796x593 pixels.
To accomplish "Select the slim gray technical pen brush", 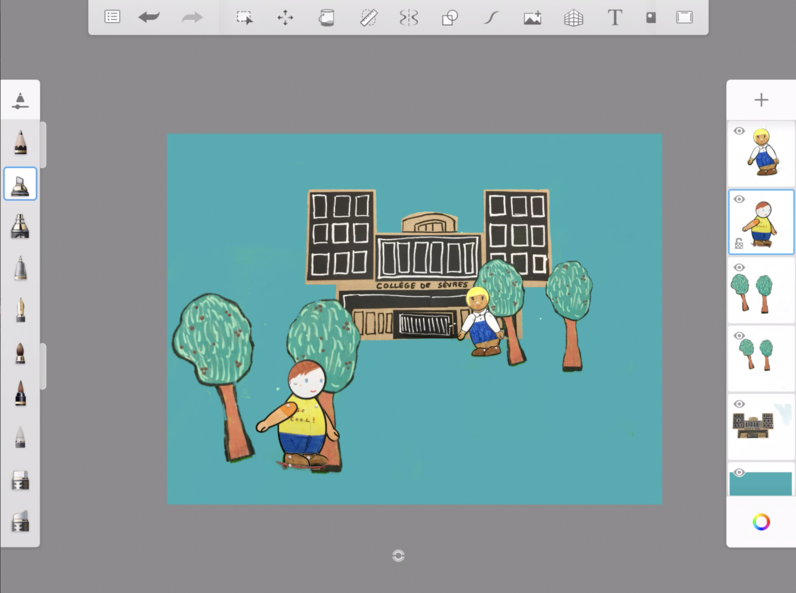I will [x=20, y=268].
